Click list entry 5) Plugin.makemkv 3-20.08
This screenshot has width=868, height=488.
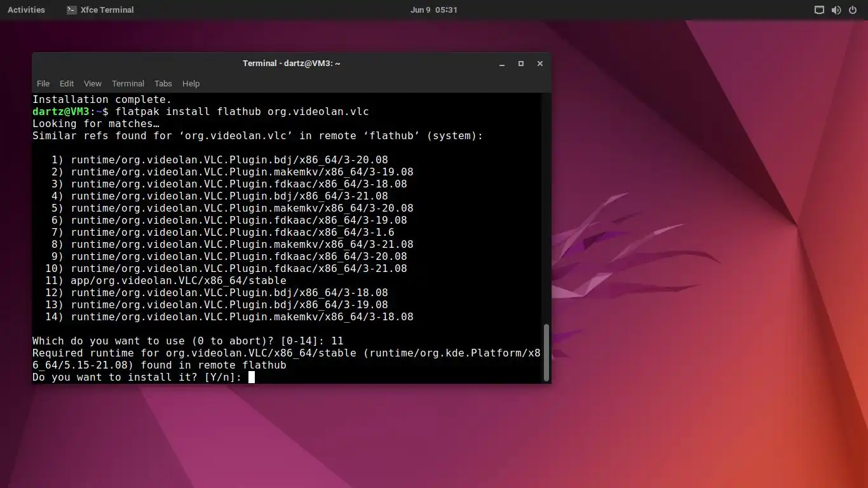(x=233, y=208)
